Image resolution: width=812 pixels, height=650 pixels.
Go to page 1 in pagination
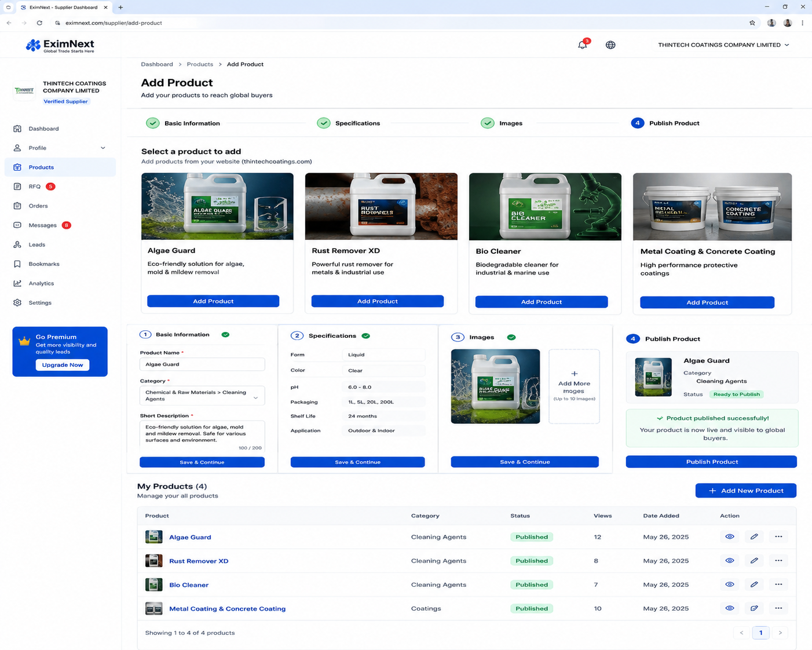click(x=760, y=633)
